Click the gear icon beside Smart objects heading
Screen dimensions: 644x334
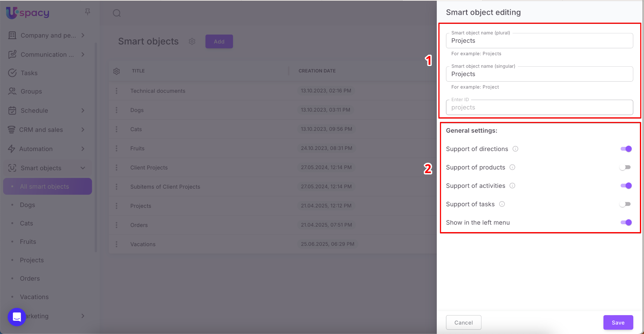coord(192,42)
